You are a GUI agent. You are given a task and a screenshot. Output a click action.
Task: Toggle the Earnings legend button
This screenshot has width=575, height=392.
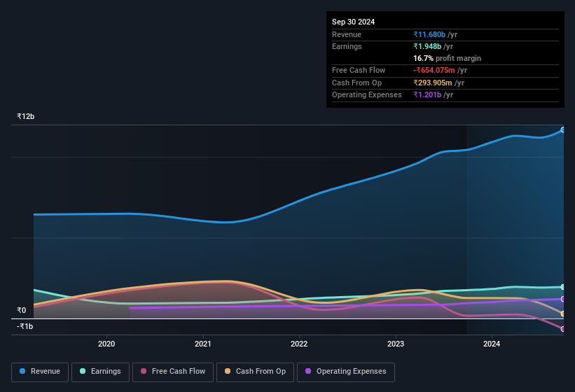(100, 372)
